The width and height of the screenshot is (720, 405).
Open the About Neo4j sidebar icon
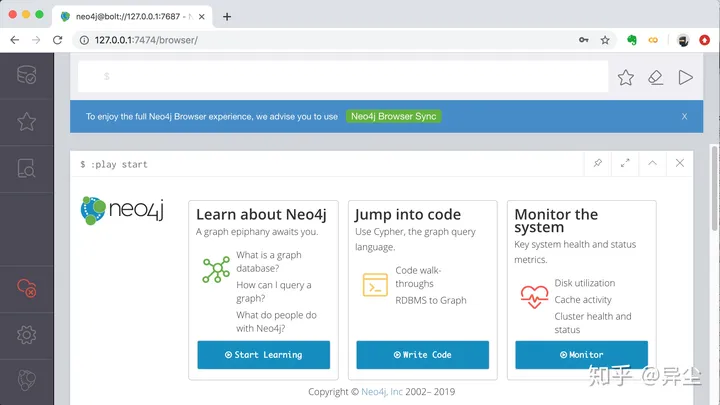point(27,381)
